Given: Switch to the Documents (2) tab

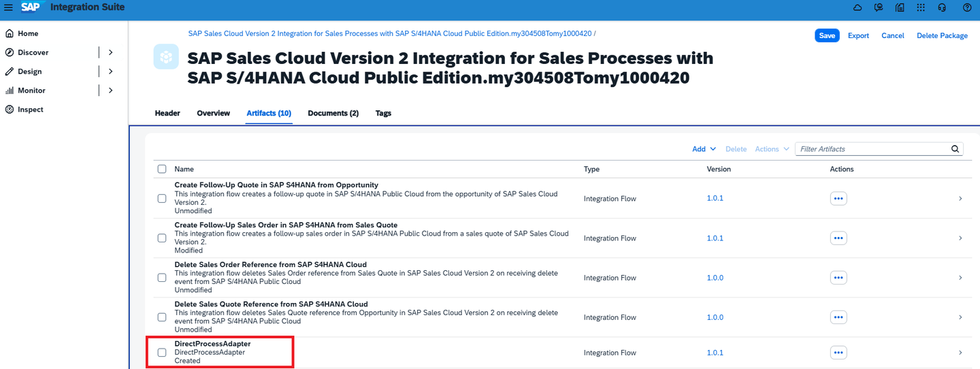Looking at the screenshot, I should click(333, 113).
